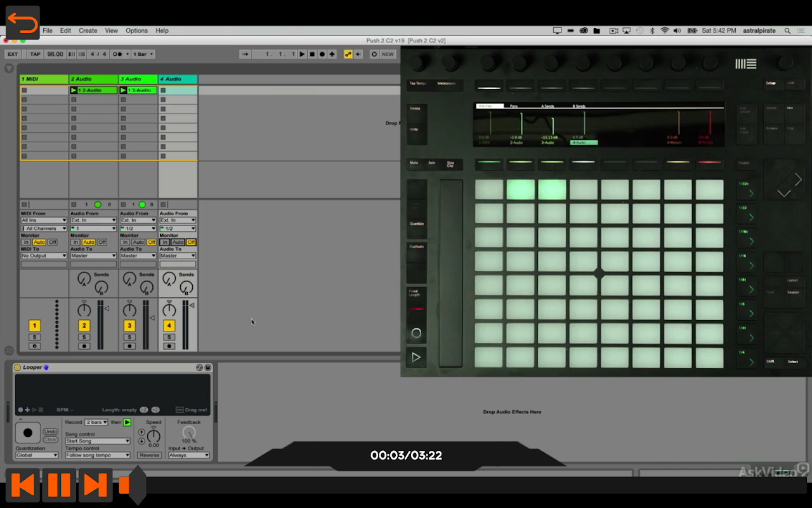
Task: Click the orange back arrow icon
Action: point(23,23)
